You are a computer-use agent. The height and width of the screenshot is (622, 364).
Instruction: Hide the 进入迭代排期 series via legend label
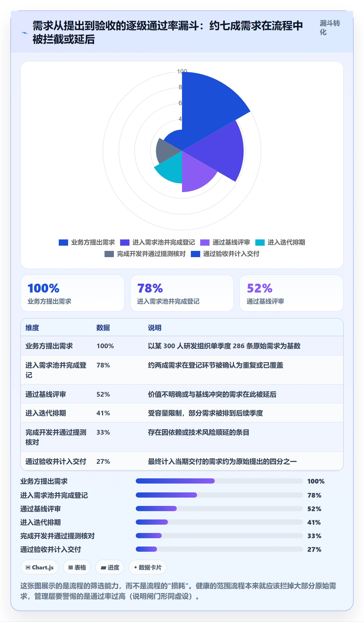tap(286, 243)
